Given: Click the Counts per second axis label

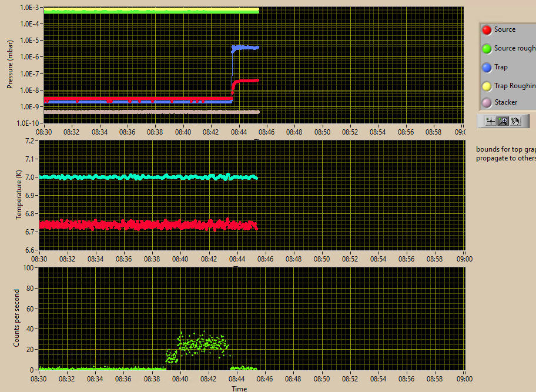Looking at the screenshot, I should [x=16, y=318].
